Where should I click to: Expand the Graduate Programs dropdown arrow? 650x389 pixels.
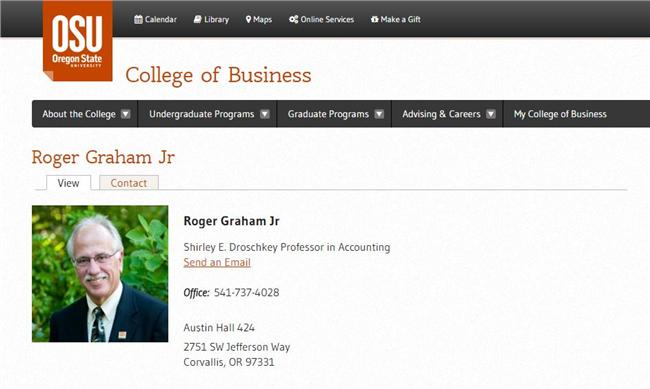379,114
